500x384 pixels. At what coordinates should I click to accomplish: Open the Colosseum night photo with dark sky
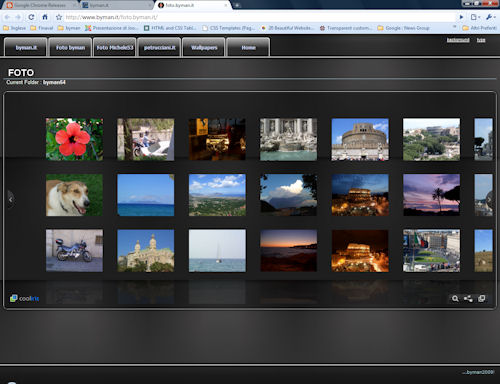pyautogui.click(x=360, y=250)
